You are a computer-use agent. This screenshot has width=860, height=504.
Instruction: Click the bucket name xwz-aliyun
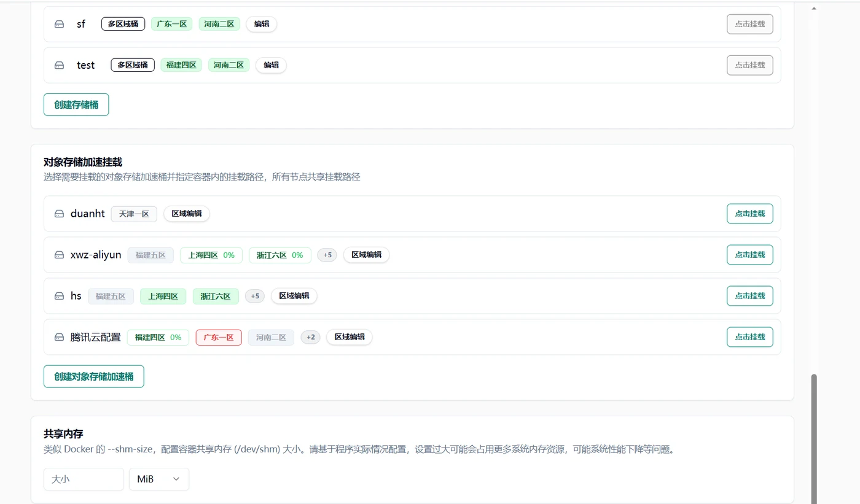(96, 255)
